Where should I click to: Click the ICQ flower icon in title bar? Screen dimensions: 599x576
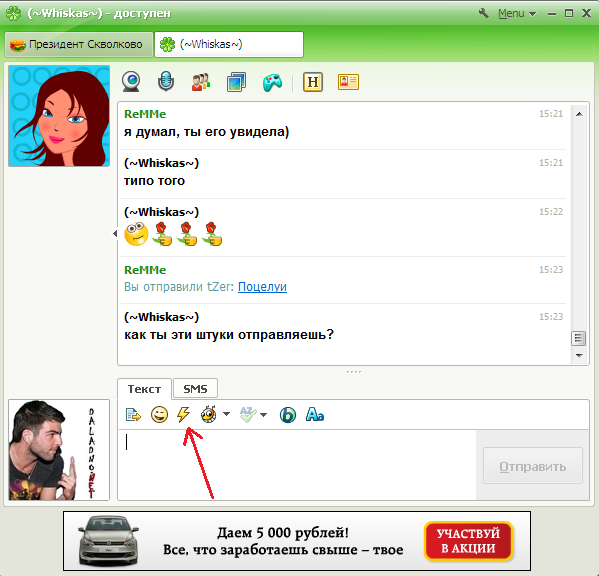pyautogui.click(x=13, y=13)
